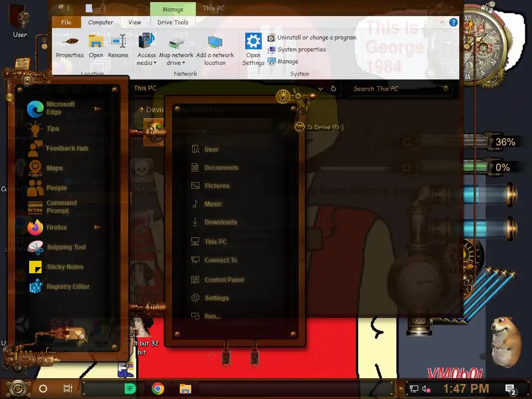Open the Map network drive dropdown
The image size is (532, 399).
point(176,50)
